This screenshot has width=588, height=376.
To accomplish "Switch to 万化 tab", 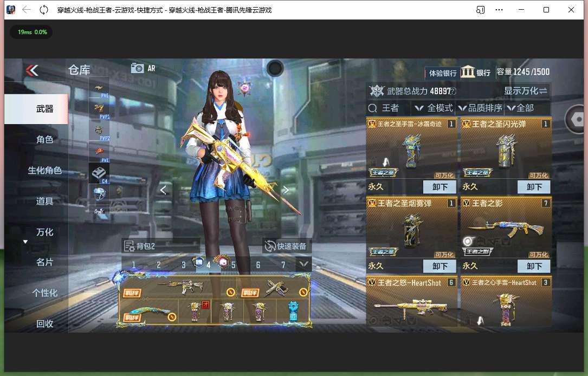I will (x=44, y=232).
